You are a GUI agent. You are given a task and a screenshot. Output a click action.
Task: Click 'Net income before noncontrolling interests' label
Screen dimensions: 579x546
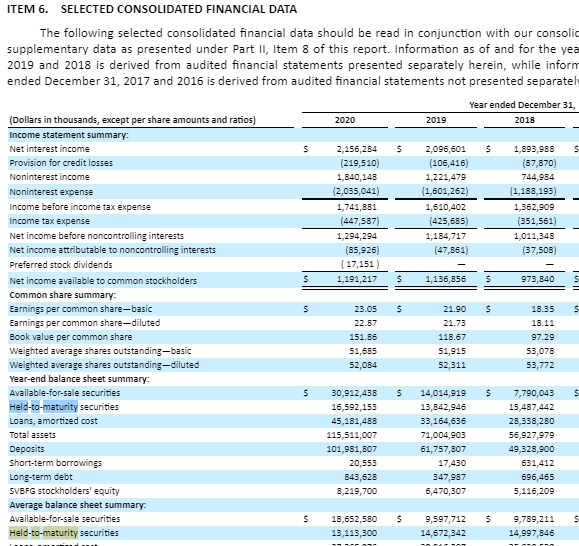tap(96, 236)
